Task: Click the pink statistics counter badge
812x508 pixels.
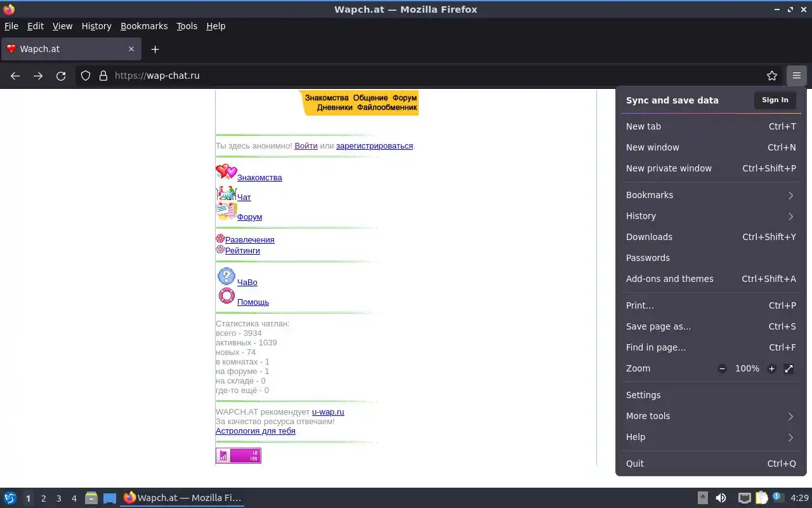Action: pyautogui.click(x=238, y=455)
